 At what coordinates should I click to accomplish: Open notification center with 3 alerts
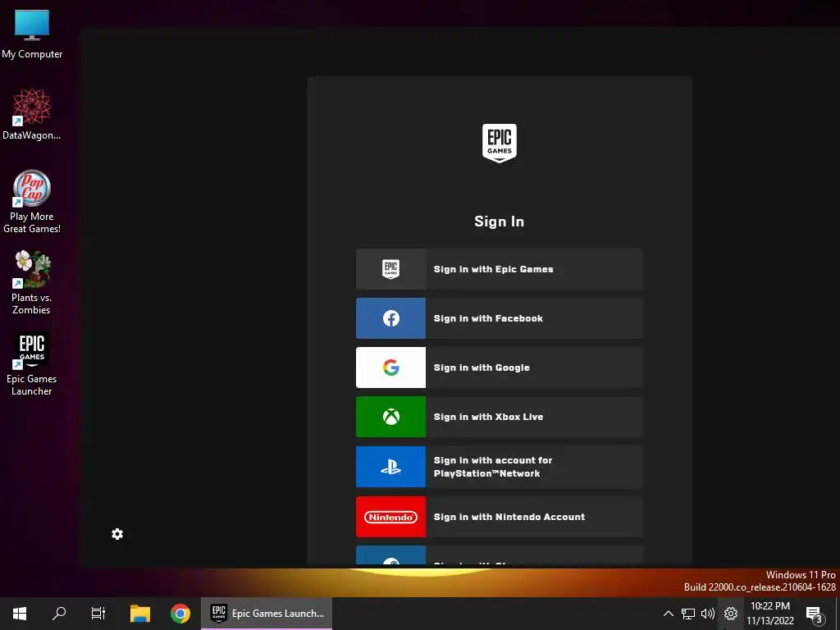click(x=815, y=614)
